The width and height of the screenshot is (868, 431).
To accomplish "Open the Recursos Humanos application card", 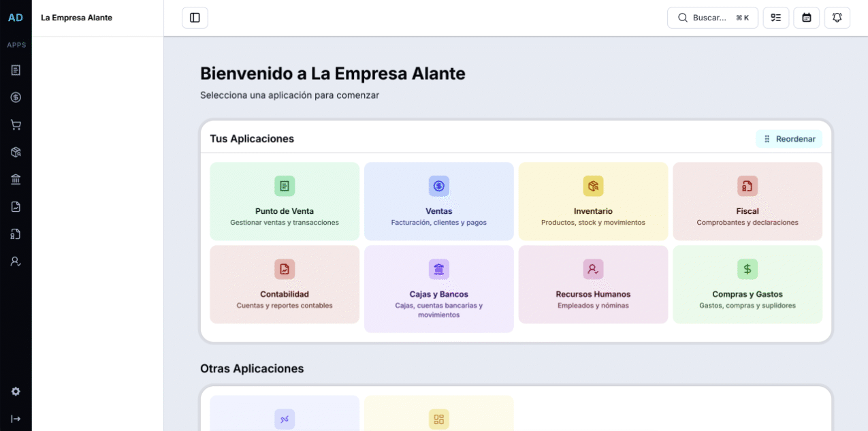I will coord(592,284).
